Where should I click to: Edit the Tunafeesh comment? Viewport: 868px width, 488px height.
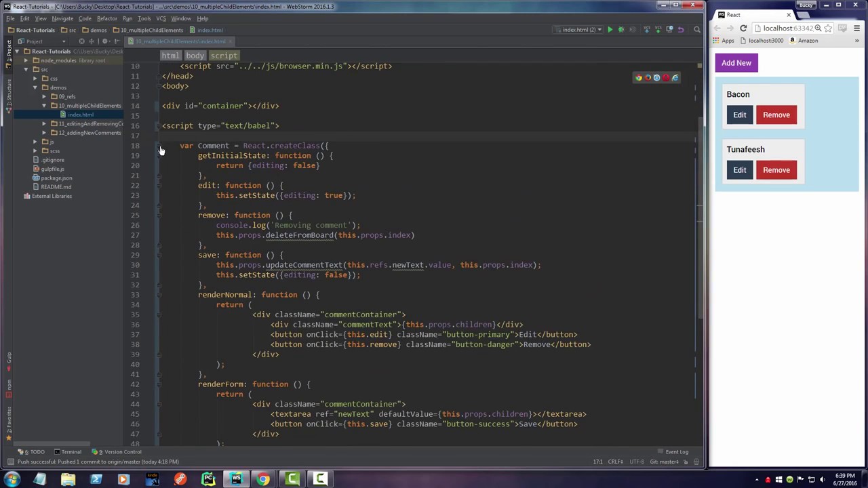740,170
